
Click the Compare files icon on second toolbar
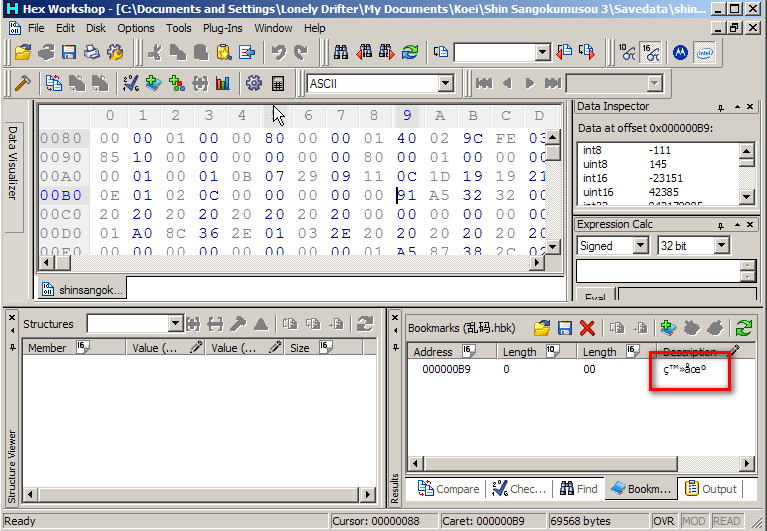(x=53, y=84)
